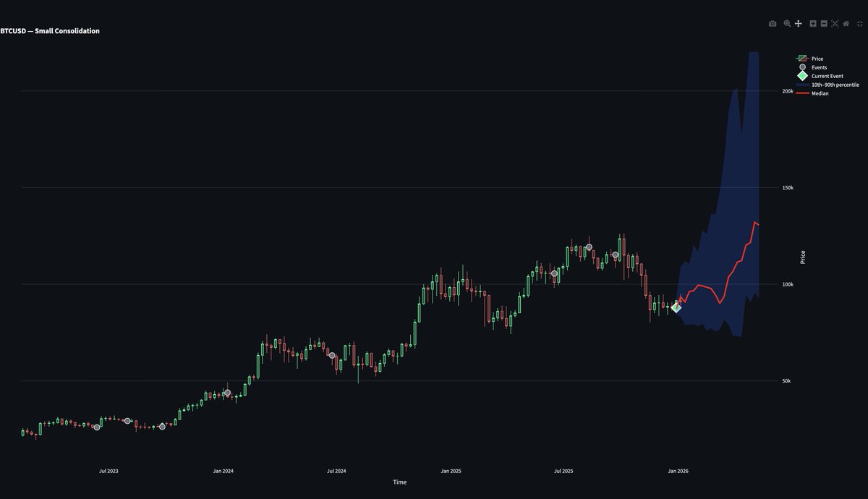868x499 pixels.
Task: Click the green Current Event diamond marker on chart
Action: pyautogui.click(x=676, y=307)
